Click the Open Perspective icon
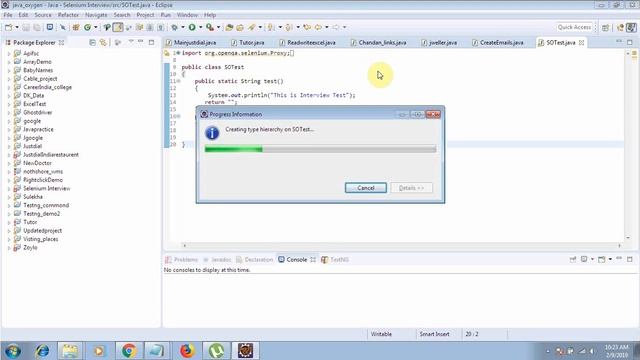Viewport: 640px width, 360px height. (605, 27)
